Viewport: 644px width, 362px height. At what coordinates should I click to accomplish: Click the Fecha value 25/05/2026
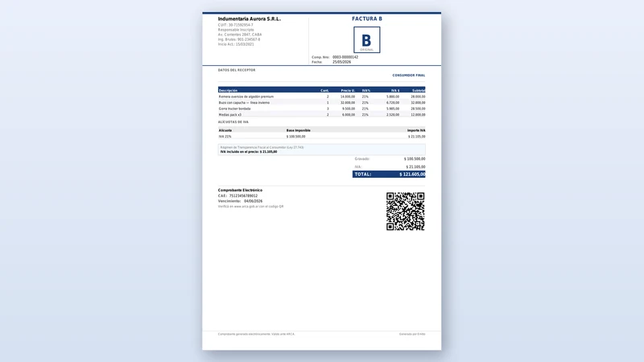tap(341, 62)
